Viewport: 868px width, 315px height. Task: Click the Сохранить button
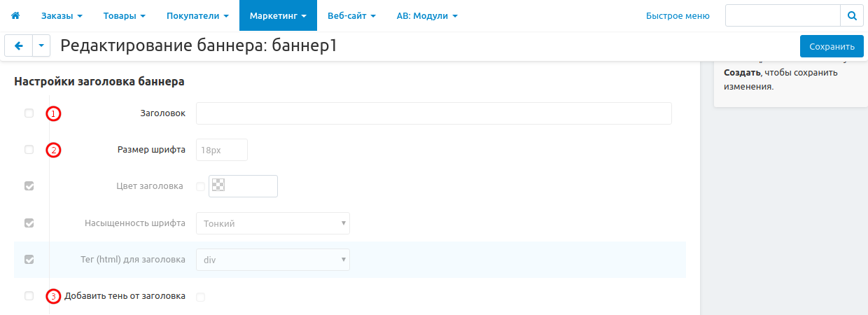(832, 47)
